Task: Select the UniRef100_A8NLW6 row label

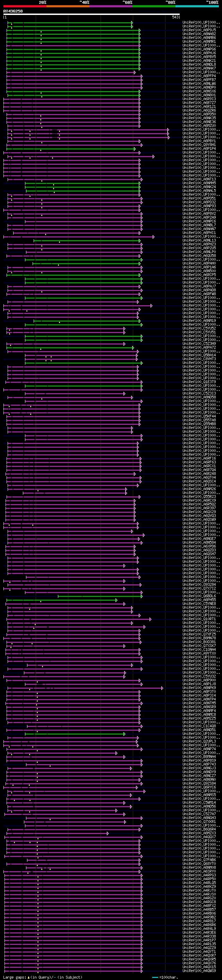Action: [x=199, y=84]
